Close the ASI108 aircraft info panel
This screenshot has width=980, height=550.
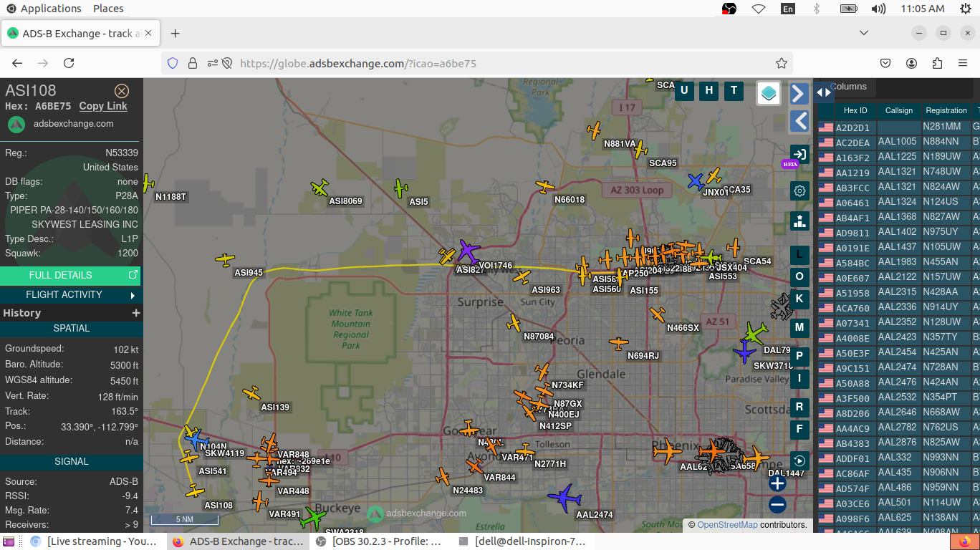pyautogui.click(x=122, y=91)
